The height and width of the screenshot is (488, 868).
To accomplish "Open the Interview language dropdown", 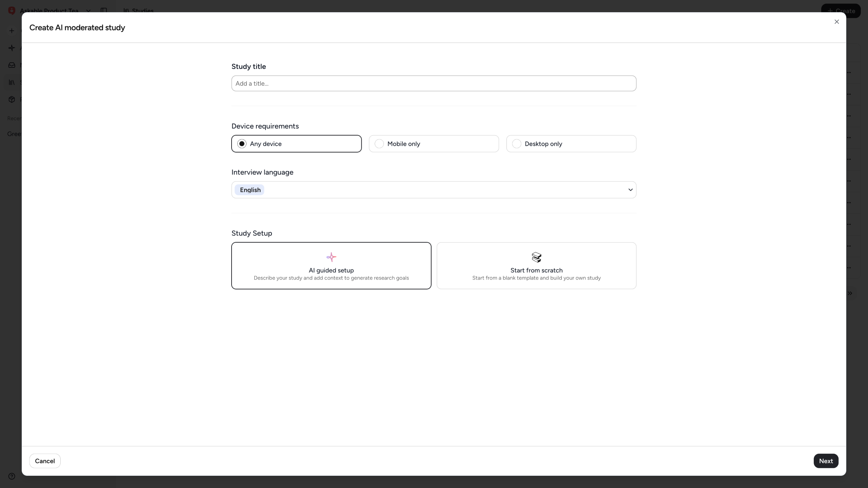I will pos(433,190).
